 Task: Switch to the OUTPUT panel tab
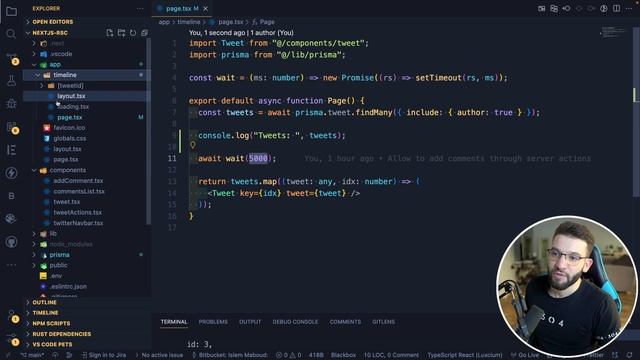point(250,322)
